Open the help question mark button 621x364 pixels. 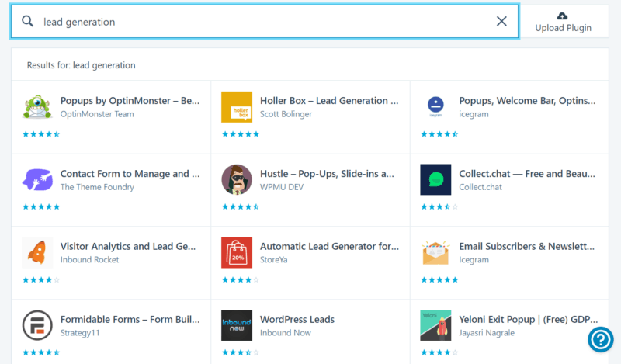click(600, 339)
